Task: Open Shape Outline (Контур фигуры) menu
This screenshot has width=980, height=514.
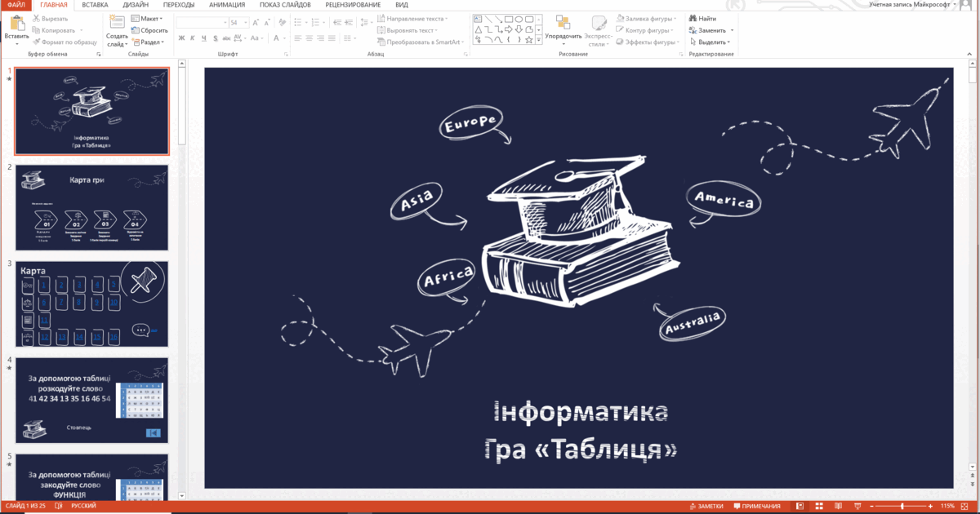Action: click(645, 30)
